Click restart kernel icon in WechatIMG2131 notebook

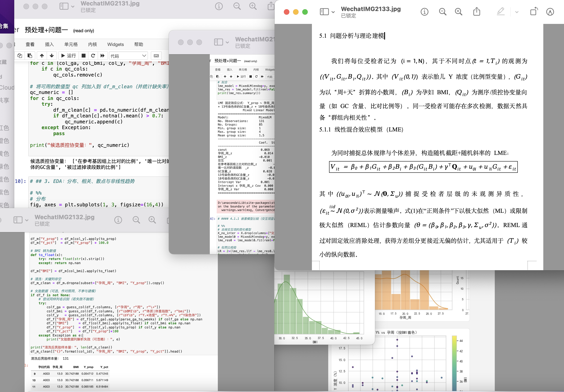coord(93,56)
